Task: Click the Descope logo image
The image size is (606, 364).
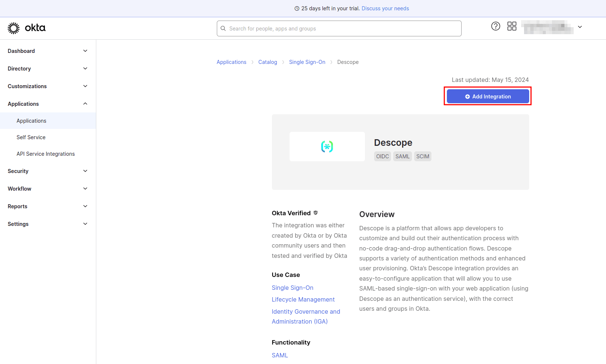Action: tap(327, 146)
